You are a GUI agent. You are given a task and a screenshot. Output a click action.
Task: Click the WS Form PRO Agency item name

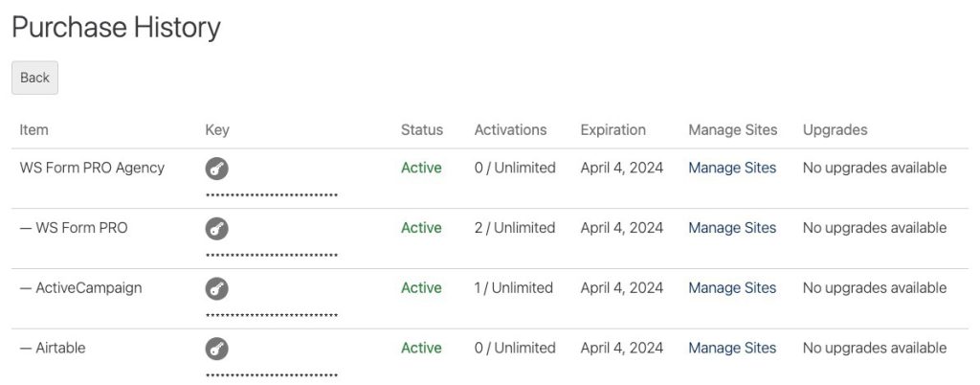tap(92, 168)
